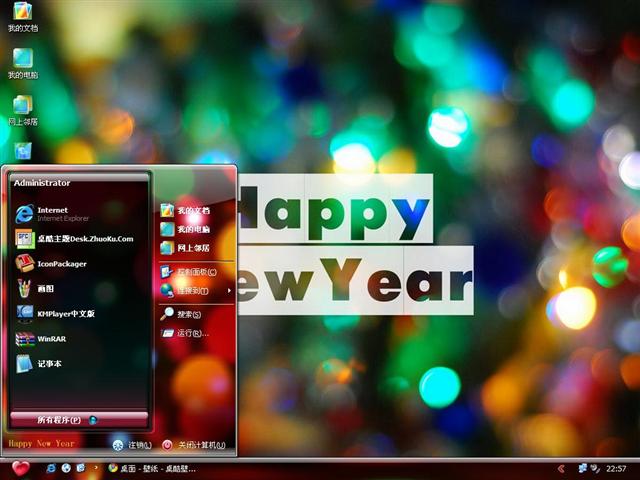Open 网上邻居 in start menu right pane

[x=196, y=248]
